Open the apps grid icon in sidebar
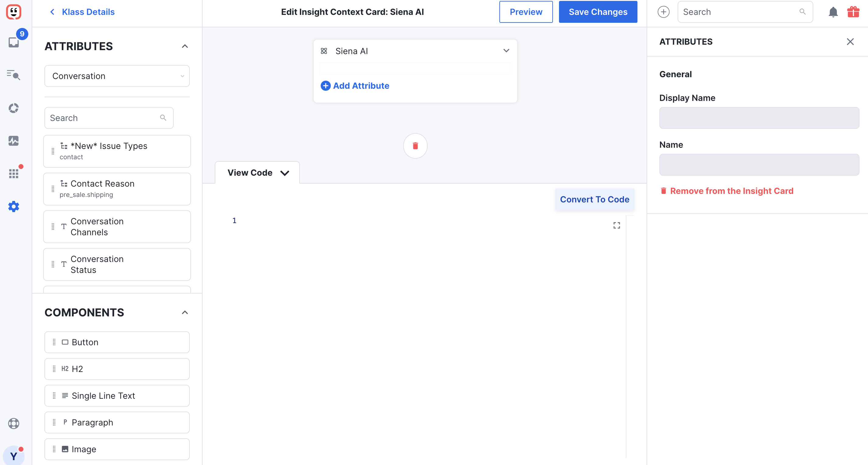This screenshot has height=465, width=868. pyautogui.click(x=13, y=174)
